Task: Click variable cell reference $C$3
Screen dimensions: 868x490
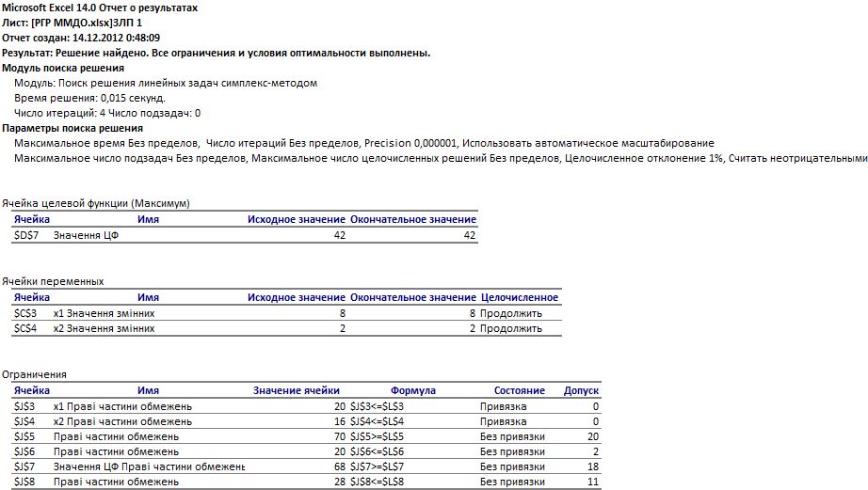Action: (x=25, y=313)
